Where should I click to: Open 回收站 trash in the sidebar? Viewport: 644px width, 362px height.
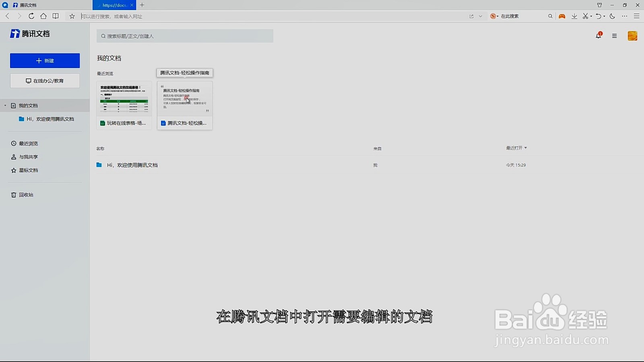coord(22,195)
